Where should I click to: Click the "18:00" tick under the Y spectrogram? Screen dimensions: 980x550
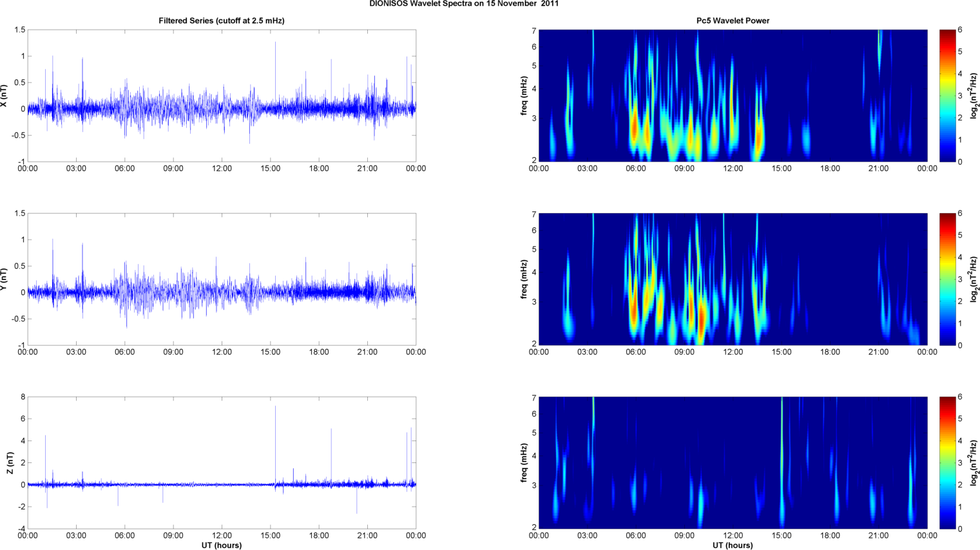830,352
